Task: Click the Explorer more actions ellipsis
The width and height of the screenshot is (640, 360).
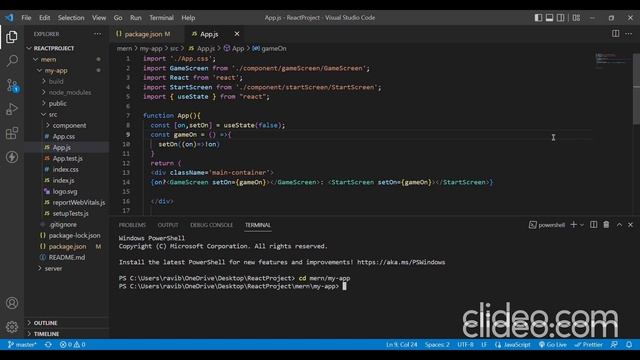Action: 97,34
